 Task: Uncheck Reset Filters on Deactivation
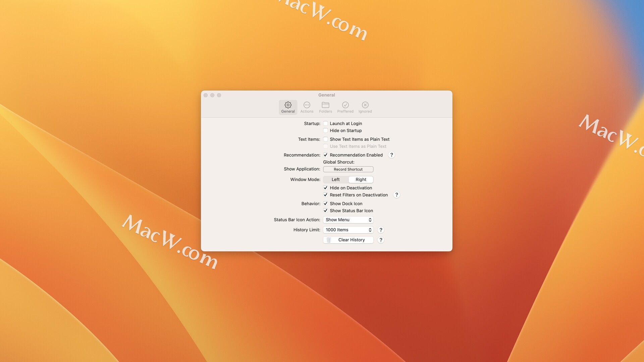coord(325,195)
